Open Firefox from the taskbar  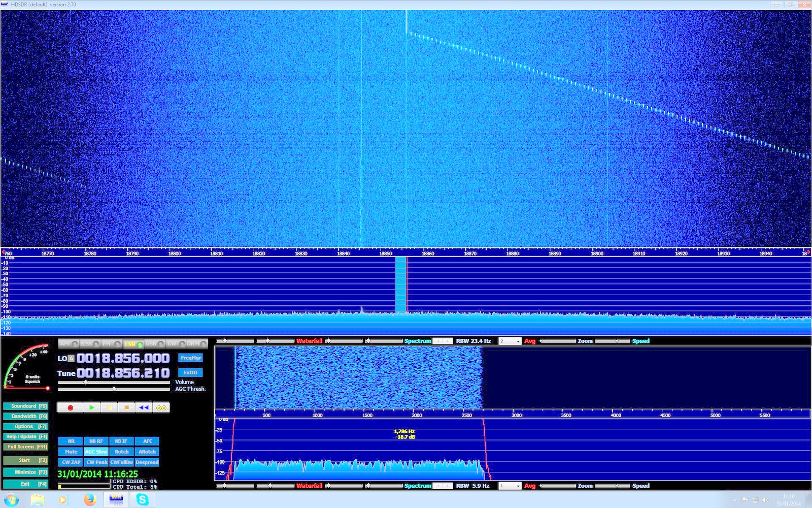(90, 500)
